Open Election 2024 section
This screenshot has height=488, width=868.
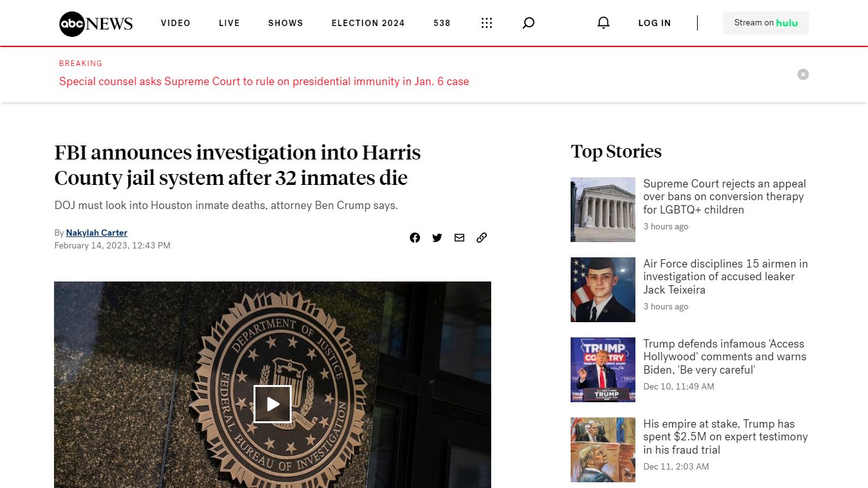(x=368, y=23)
